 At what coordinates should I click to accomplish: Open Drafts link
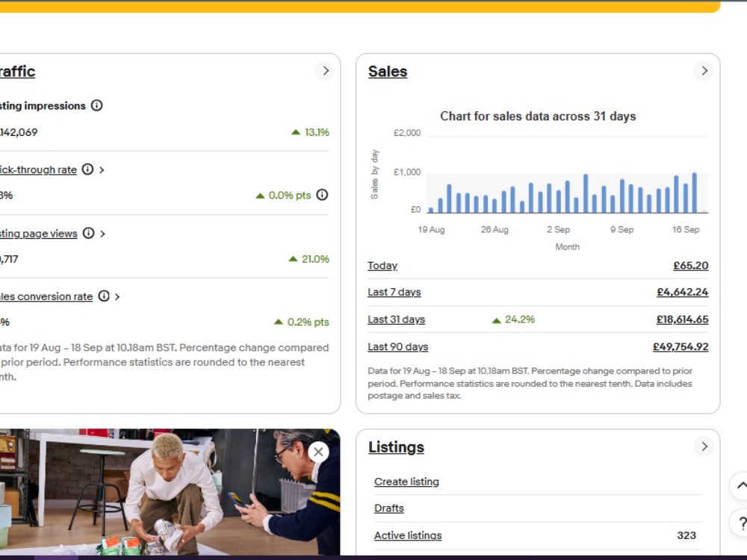tap(389, 508)
